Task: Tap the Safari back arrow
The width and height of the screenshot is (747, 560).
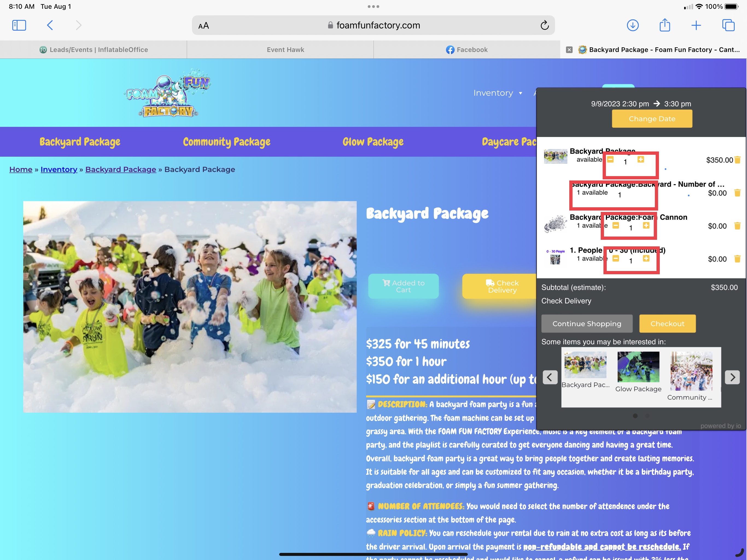Action: click(50, 25)
